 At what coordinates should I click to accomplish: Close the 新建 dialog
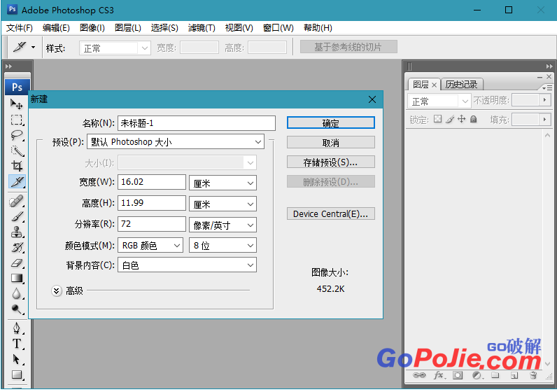(372, 99)
